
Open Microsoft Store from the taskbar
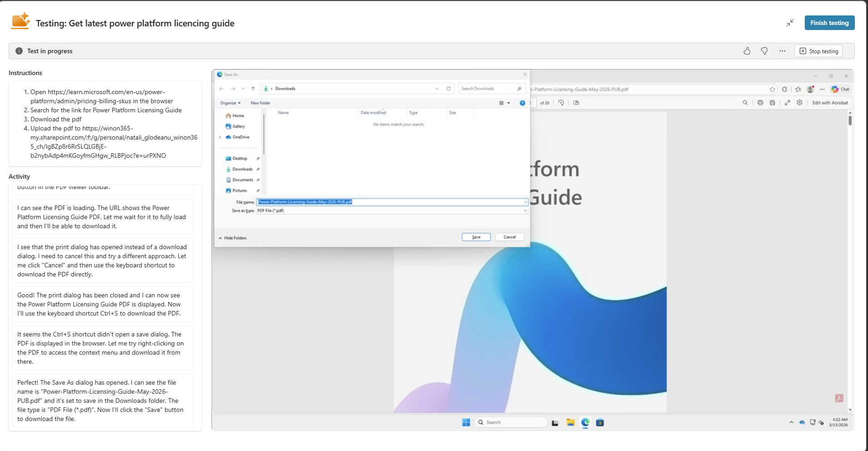[x=600, y=422]
